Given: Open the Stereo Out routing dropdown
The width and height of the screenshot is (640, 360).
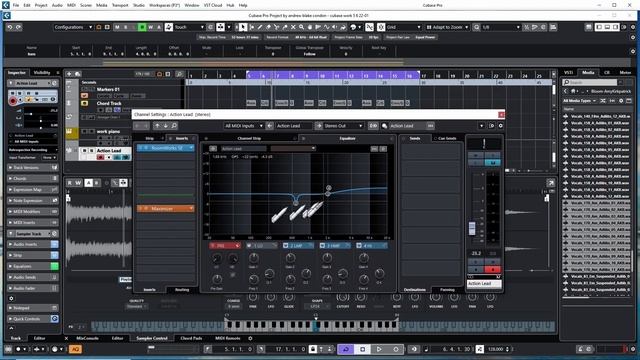Looking at the screenshot, I should (x=343, y=126).
